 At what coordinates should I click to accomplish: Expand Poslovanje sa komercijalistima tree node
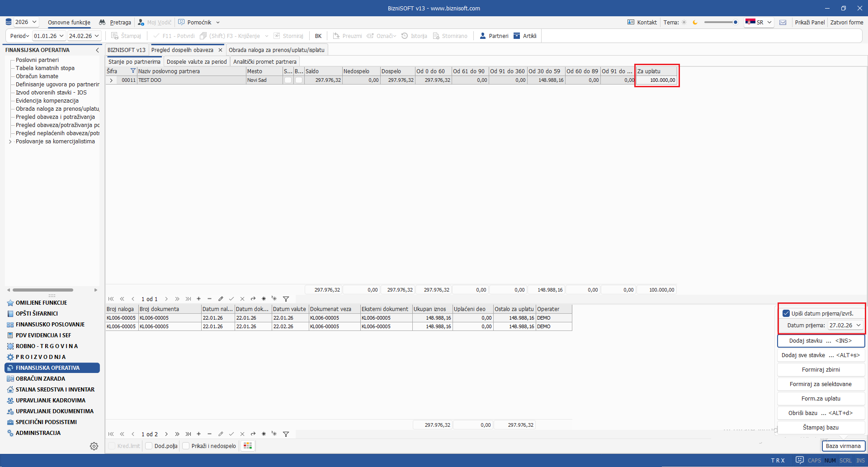[10, 142]
